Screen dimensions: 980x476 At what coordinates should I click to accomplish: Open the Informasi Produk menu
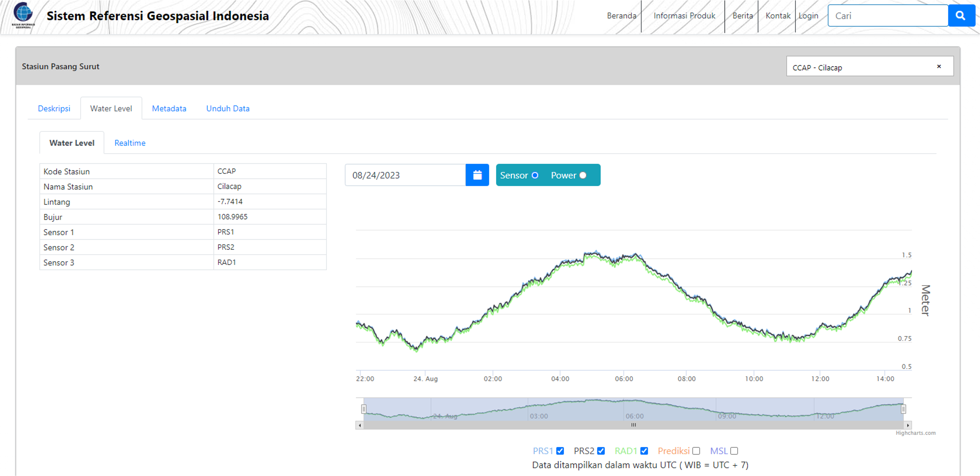tap(684, 15)
